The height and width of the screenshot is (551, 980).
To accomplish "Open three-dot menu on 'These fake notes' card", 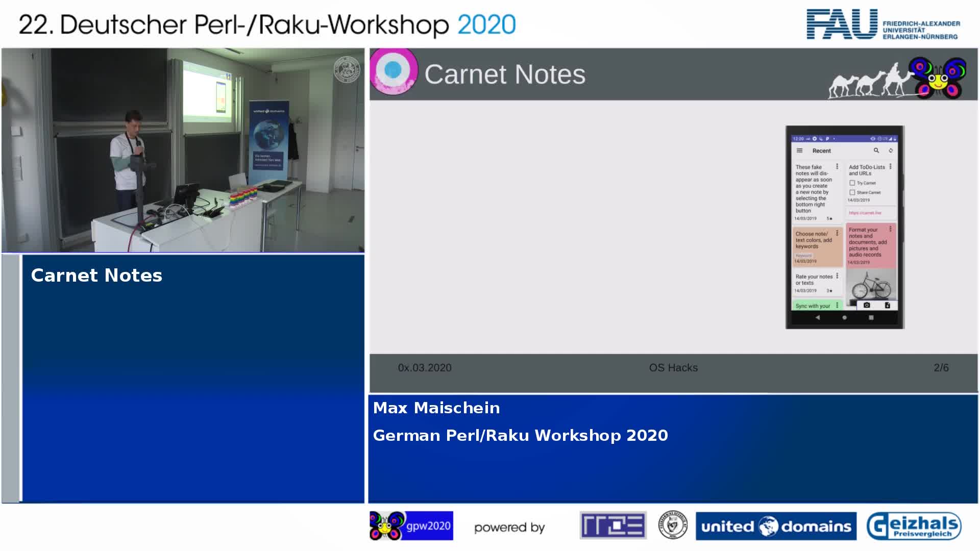I will (x=837, y=166).
